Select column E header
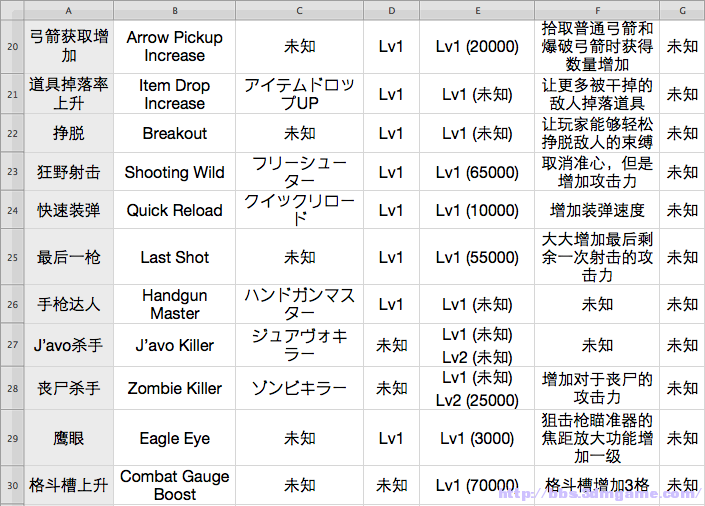The height and width of the screenshot is (506, 705). pyautogui.click(x=477, y=10)
